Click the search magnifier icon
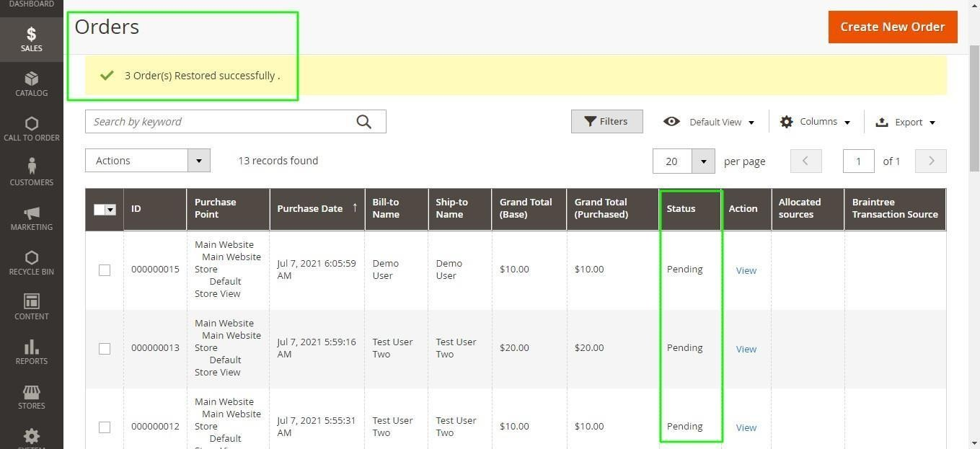 pyautogui.click(x=364, y=122)
